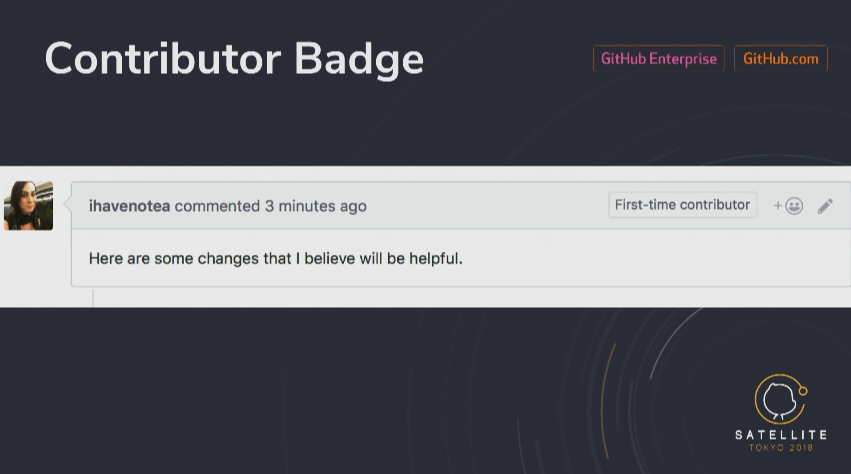Click the pencil edit comment icon
851x474 pixels.
coord(825,206)
